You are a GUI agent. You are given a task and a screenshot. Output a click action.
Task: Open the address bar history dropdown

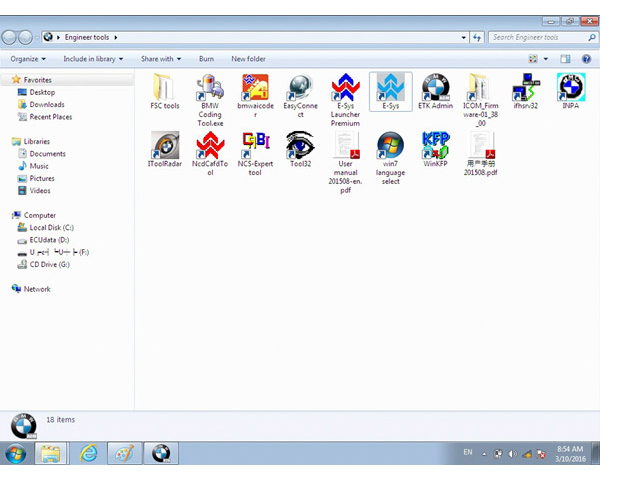(x=463, y=37)
